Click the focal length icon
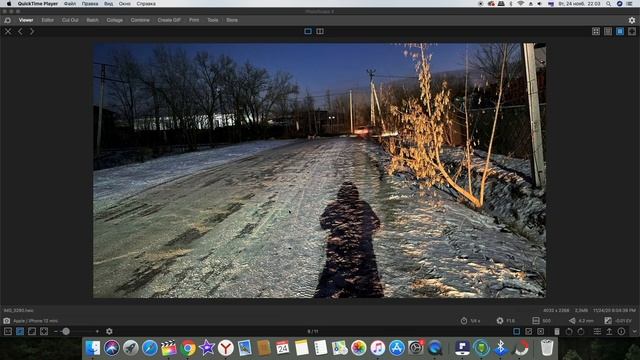640x360 pixels. tap(572, 321)
